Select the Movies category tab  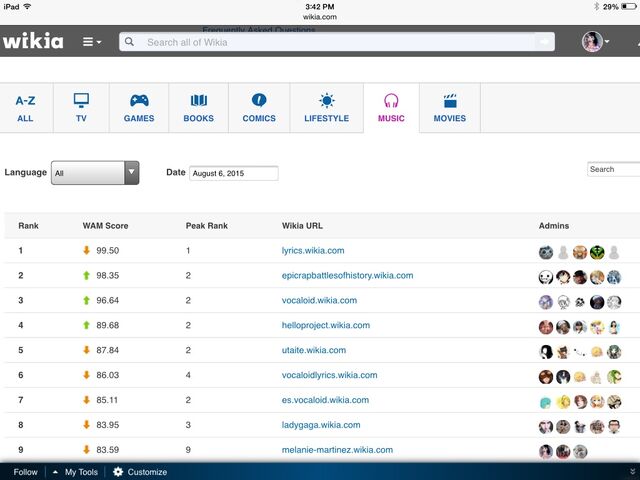(x=450, y=108)
